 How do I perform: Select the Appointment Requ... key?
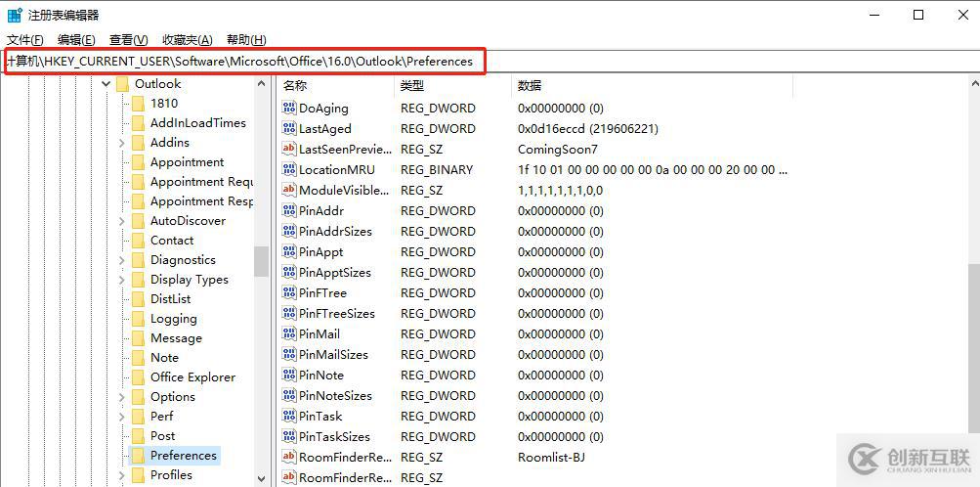coord(201,182)
